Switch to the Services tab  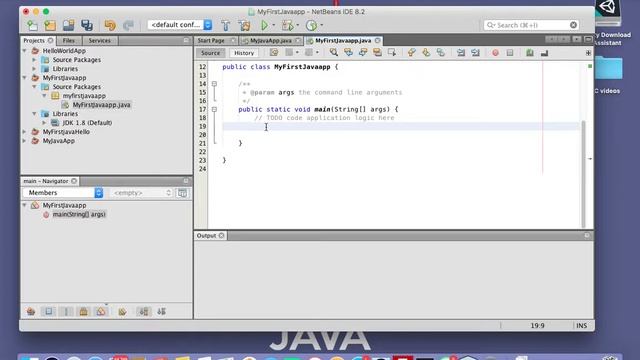[100, 40]
